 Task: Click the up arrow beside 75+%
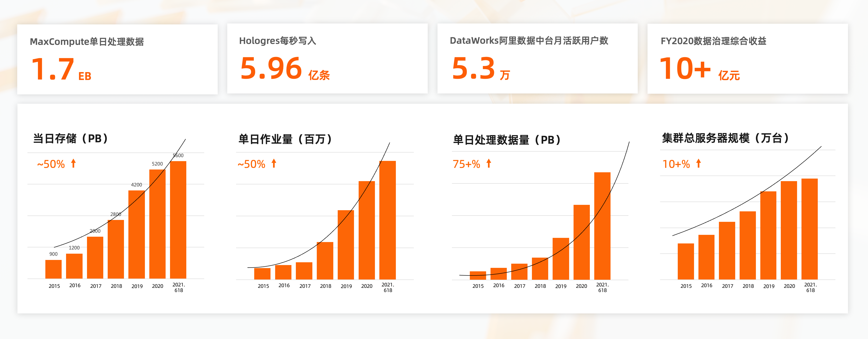click(x=489, y=163)
